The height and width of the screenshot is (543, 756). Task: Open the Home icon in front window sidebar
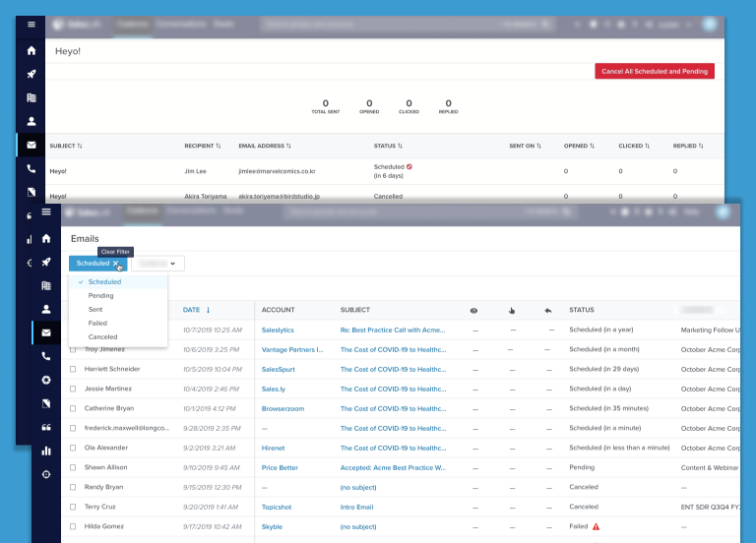pos(46,238)
